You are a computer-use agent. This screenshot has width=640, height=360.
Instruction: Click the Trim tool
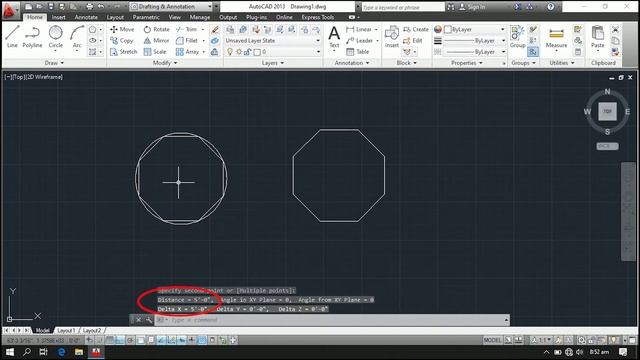(x=187, y=29)
